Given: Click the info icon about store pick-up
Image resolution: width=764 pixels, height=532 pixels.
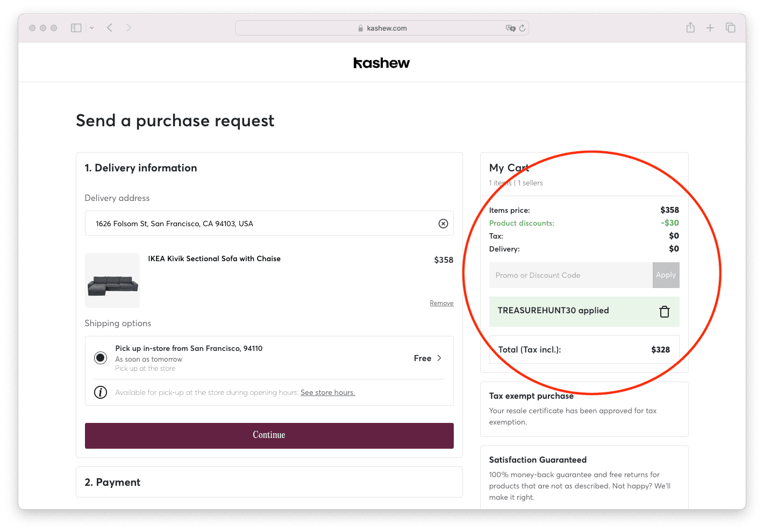Looking at the screenshot, I should point(101,392).
